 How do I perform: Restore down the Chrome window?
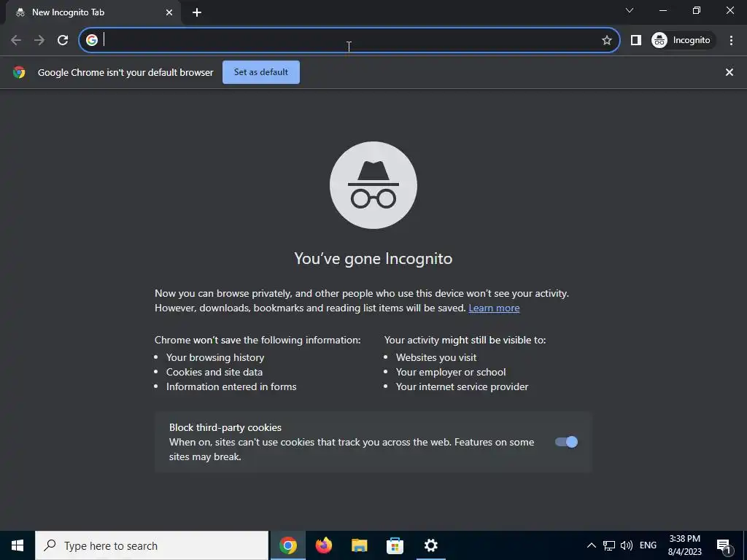(x=697, y=10)
